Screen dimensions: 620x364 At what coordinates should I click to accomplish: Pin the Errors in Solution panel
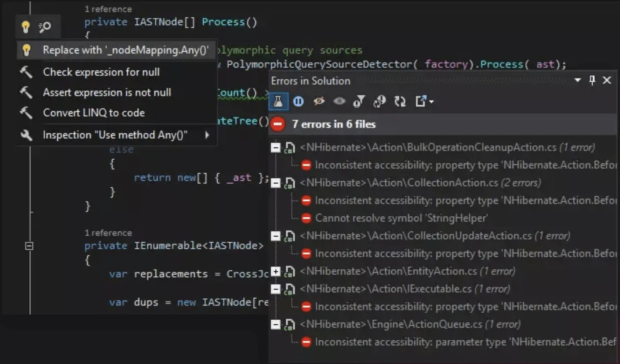pyautogui.click(x=592, y=80)
